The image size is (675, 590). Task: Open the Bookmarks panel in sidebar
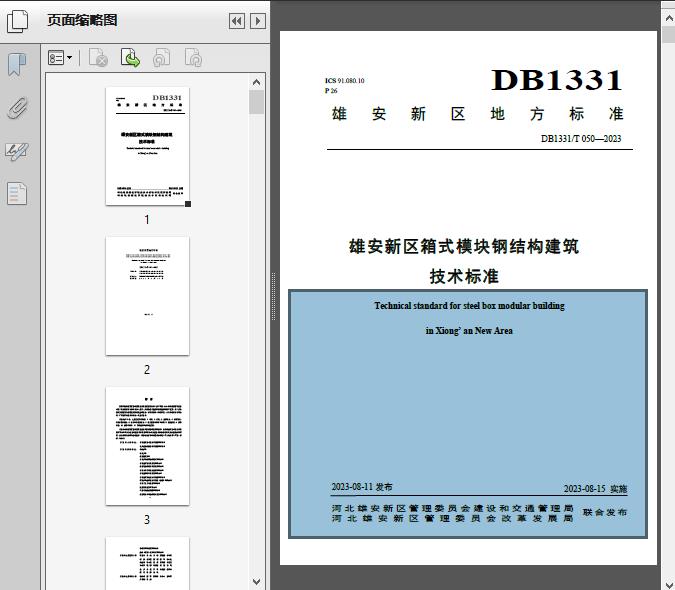coord(17,65)
